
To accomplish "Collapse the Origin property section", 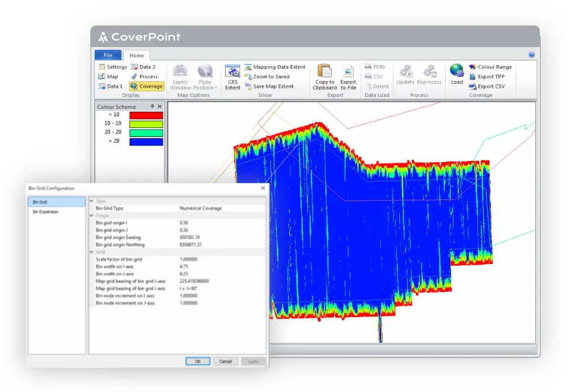I will pyautogui.click(x=92, y=215).
